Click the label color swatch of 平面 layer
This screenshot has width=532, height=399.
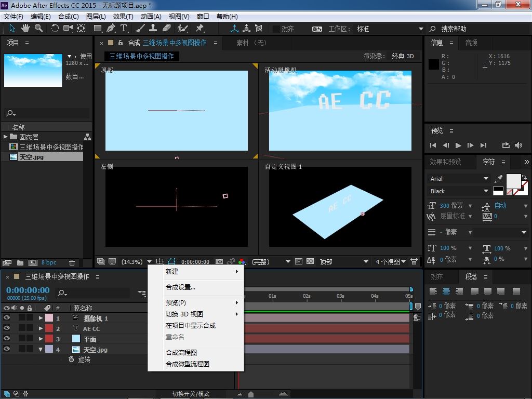[x=49, y=339]
